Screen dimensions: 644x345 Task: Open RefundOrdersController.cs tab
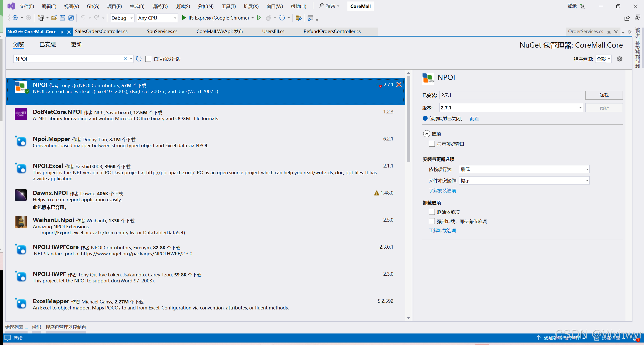click(x=332, y=32)
